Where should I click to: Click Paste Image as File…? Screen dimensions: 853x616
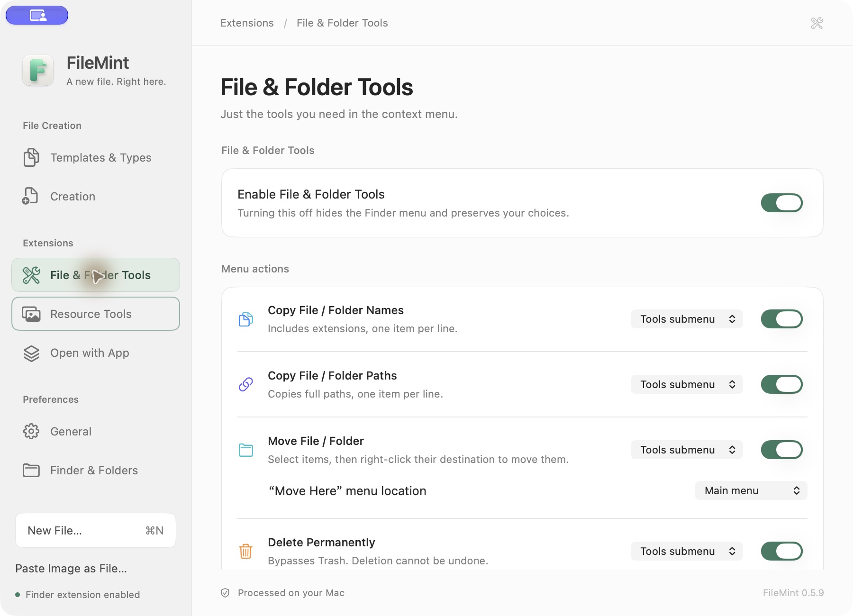71,568
